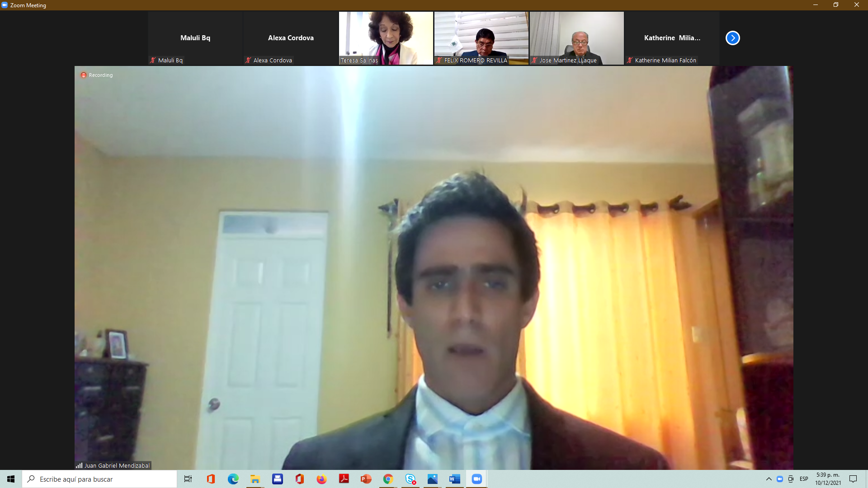
Task: Close the Zoom Meeting window
Action: (x=857, y=5)
